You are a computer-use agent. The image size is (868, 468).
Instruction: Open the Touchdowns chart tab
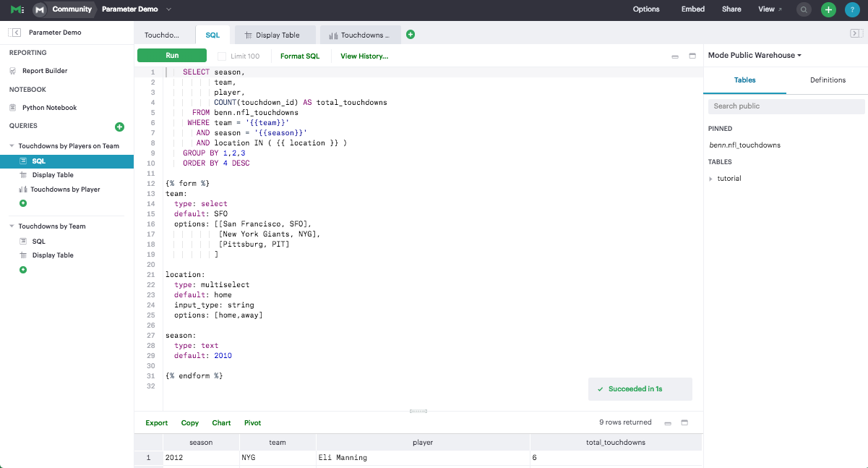coord(360,35)
